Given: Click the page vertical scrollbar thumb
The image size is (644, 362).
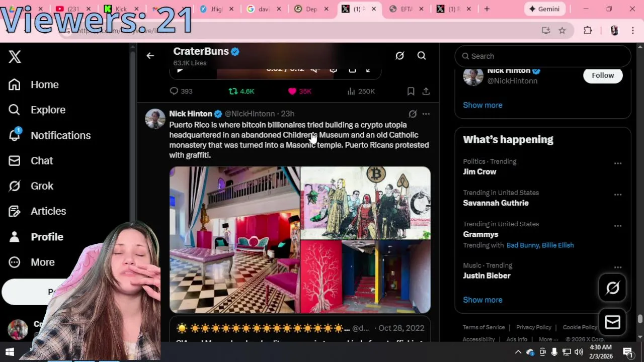Looking at the screenshot, I should point(640,319).
